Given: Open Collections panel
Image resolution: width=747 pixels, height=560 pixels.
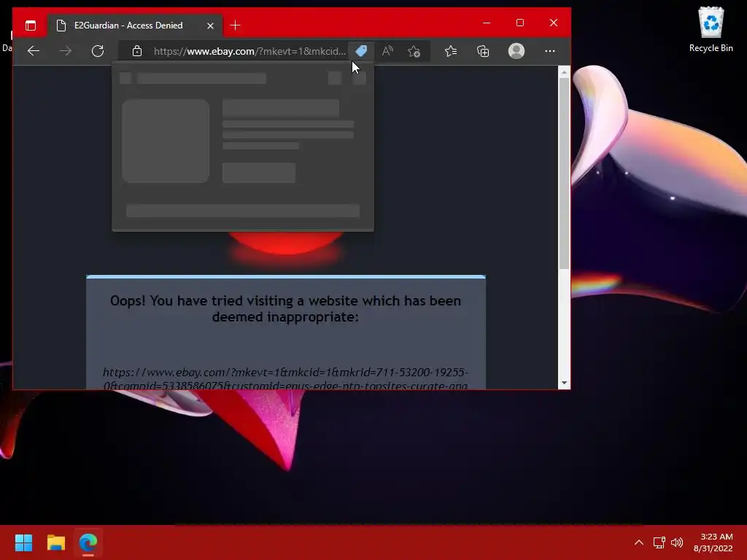Looking at the screenshot, I should (483, 51).
